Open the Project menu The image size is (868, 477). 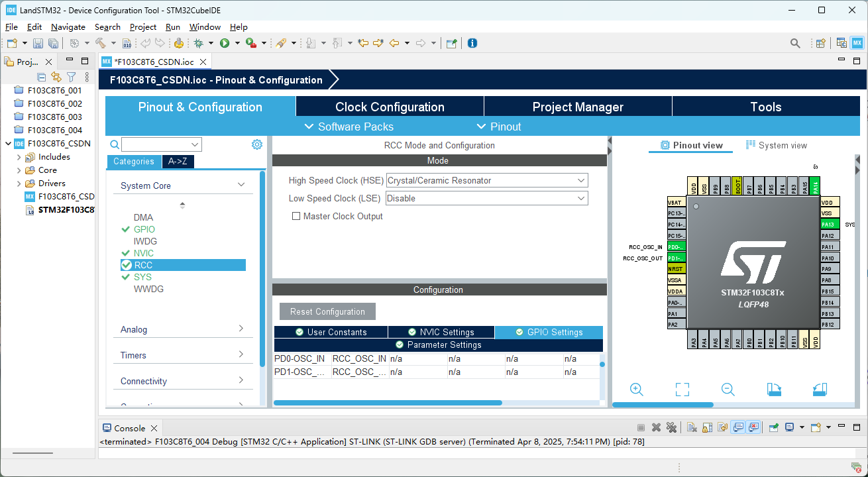click(x=143, y=27)
